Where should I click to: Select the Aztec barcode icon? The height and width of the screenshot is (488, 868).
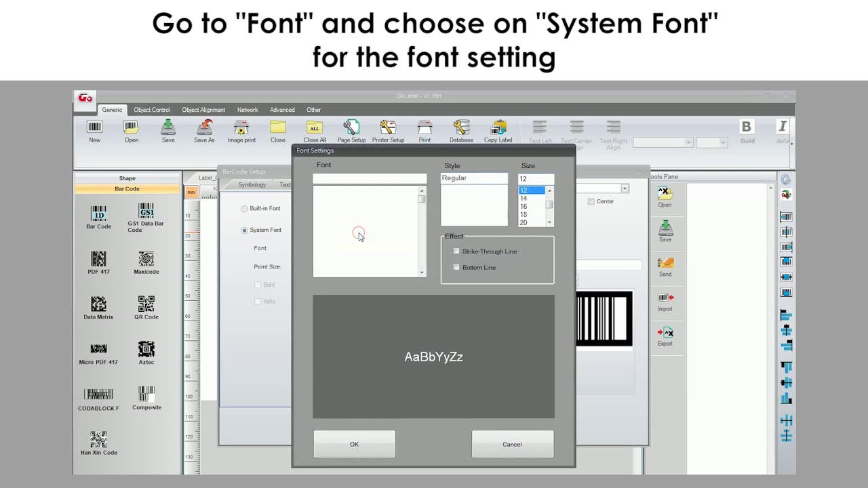click(146, 348)
